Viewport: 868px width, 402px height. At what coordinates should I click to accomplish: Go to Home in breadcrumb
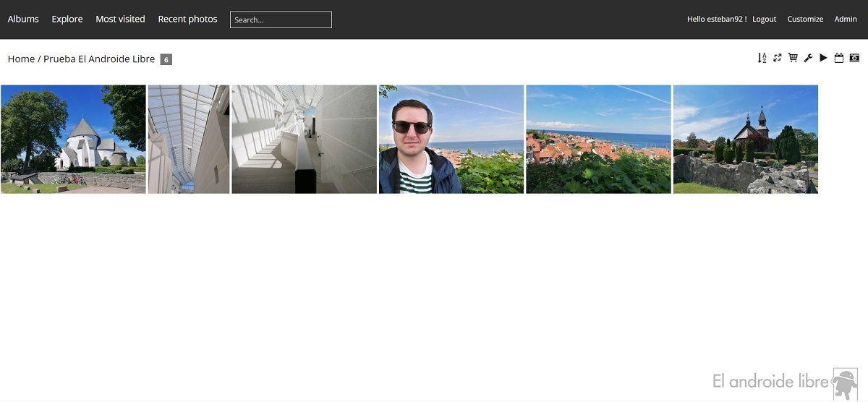click(21, 59)
